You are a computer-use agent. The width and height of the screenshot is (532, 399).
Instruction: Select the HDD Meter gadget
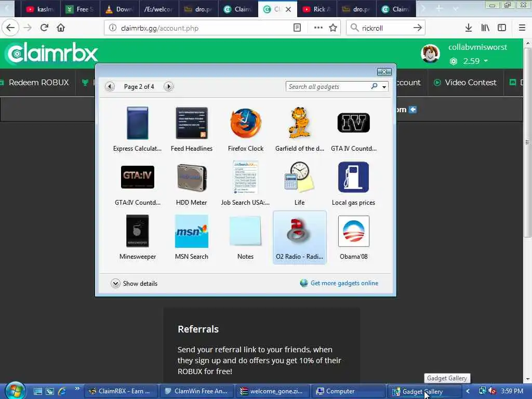tap(191, 183)
